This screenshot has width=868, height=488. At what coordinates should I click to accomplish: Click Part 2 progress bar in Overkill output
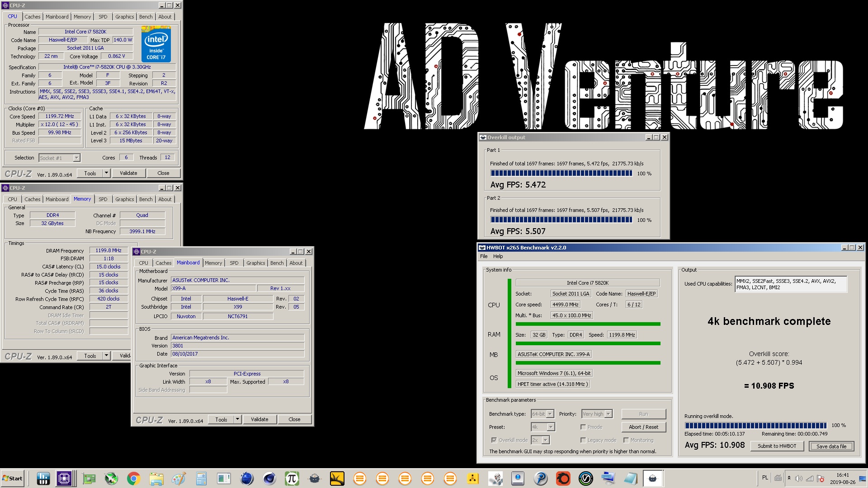tap(561, 220)
